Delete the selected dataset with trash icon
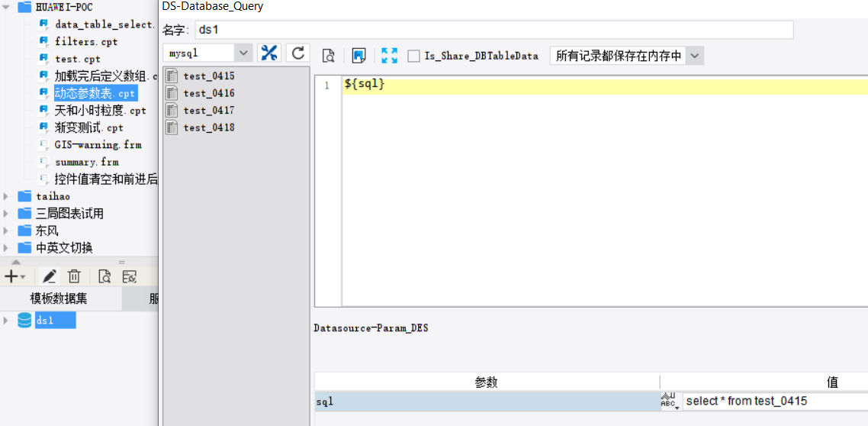The width and height of the screenshot is (868, 426). pyautogui.click(x=74, y=276)
